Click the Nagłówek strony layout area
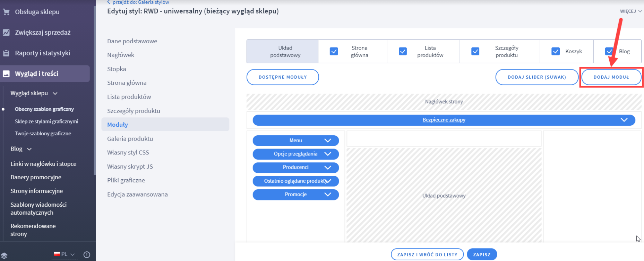 [x=444, y=102]
